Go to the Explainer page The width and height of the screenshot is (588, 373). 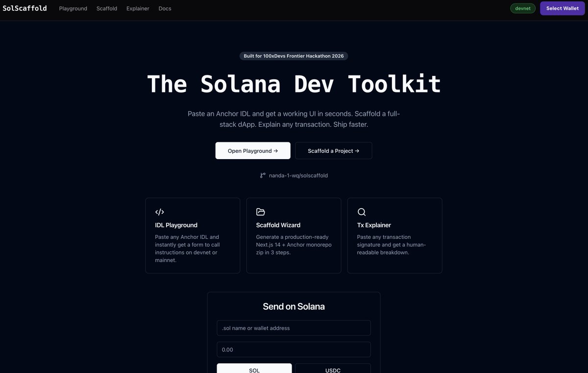138,8
